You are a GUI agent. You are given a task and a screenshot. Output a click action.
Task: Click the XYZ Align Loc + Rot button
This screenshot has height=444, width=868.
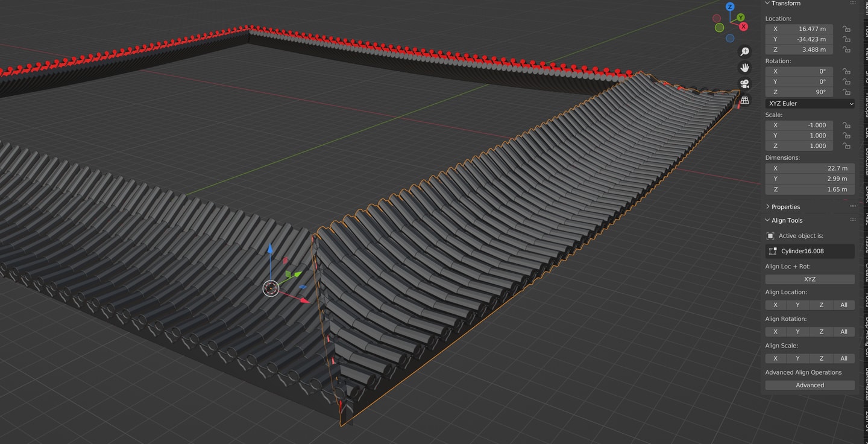pos(810,279)
